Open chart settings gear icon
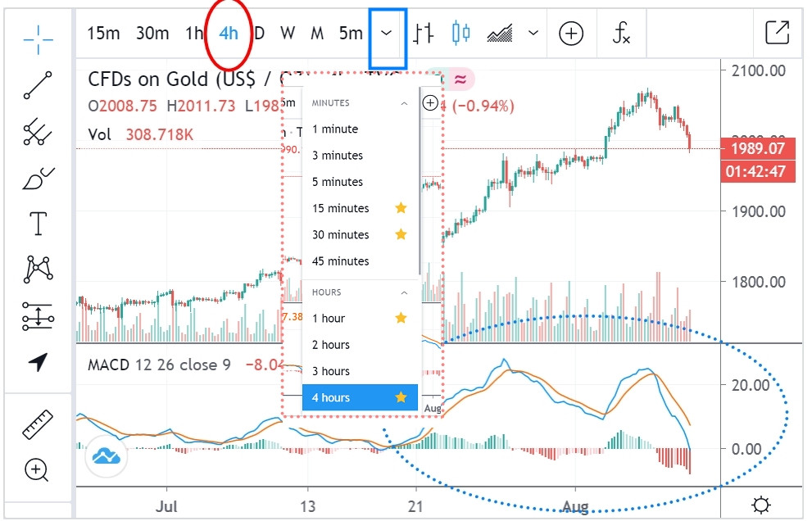The image size is (812, 521). 761,505
